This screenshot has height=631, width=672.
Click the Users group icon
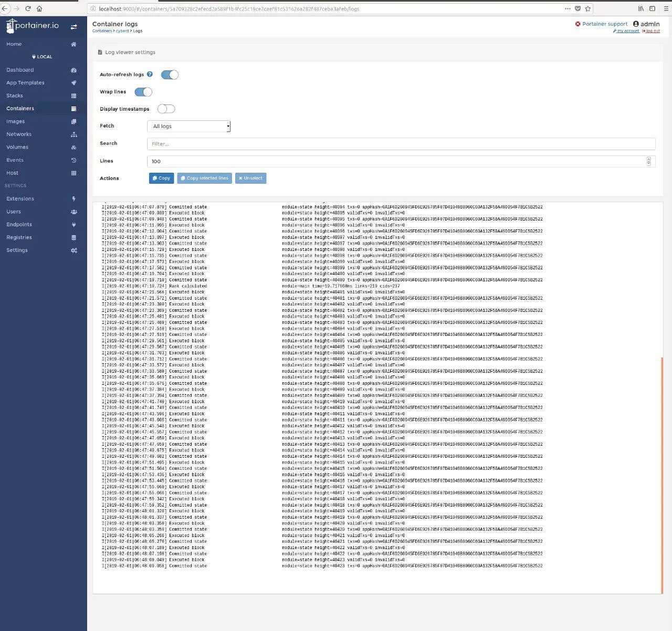click(73, 212)
